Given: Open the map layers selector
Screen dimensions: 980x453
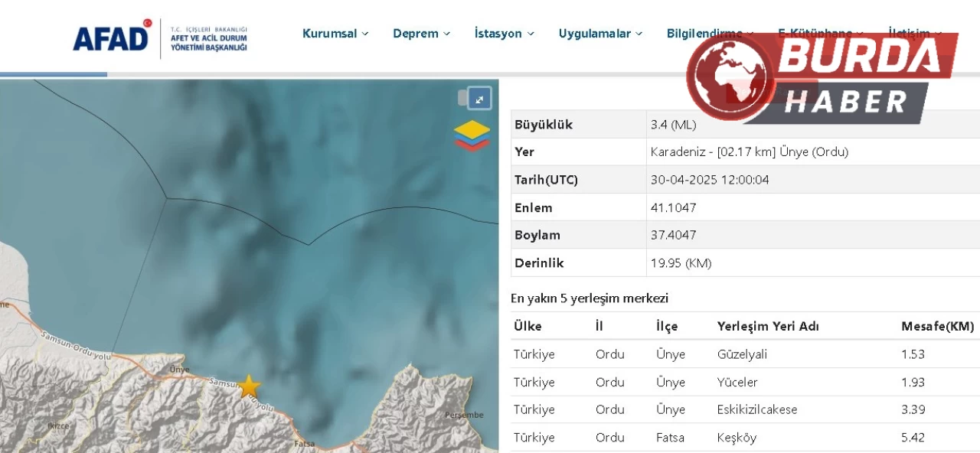Looking at the screenshot, I should (472, 135).
